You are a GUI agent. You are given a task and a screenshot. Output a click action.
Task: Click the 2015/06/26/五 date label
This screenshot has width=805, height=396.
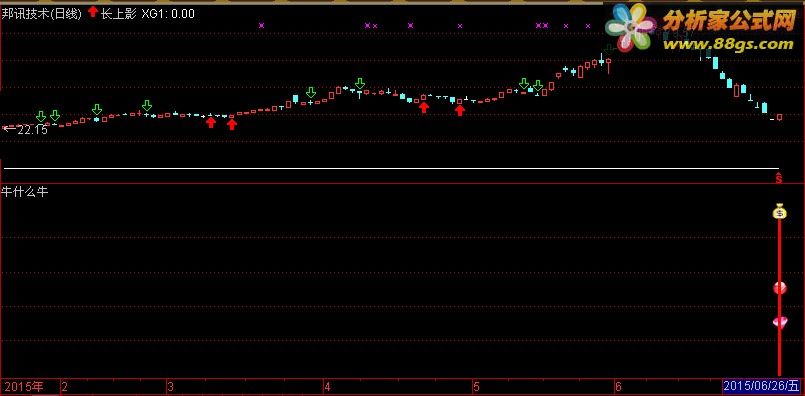761,386
